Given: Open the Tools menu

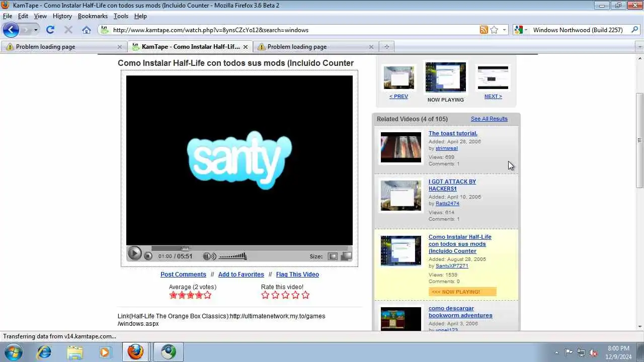Looking at the screenshot, I should (x=121, y=16).
